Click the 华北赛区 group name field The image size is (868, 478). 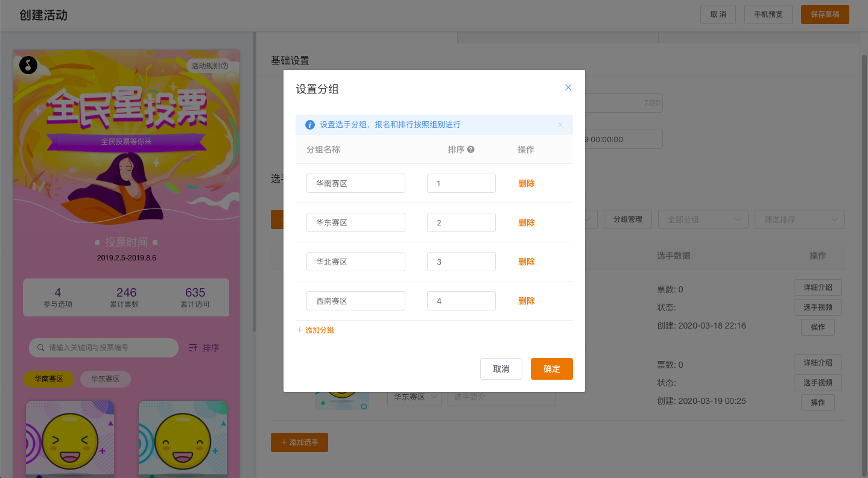pyautogui.click(x=355, y=262)
